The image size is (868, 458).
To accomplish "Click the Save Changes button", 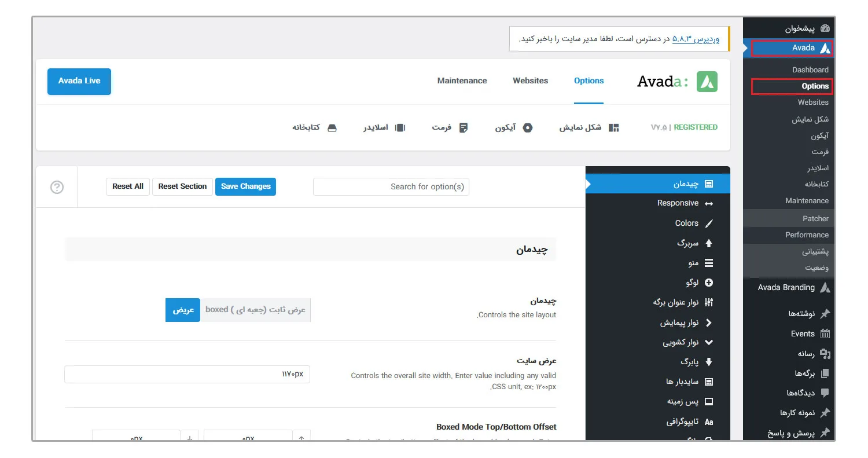I will (x=246, y=186).
